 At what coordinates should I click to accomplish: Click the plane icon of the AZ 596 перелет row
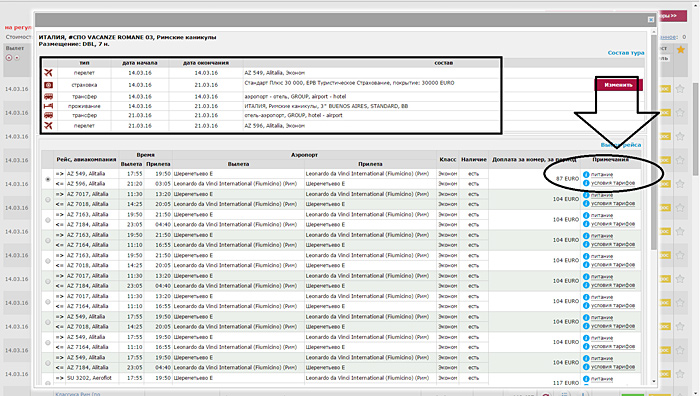tap(48, 125)
